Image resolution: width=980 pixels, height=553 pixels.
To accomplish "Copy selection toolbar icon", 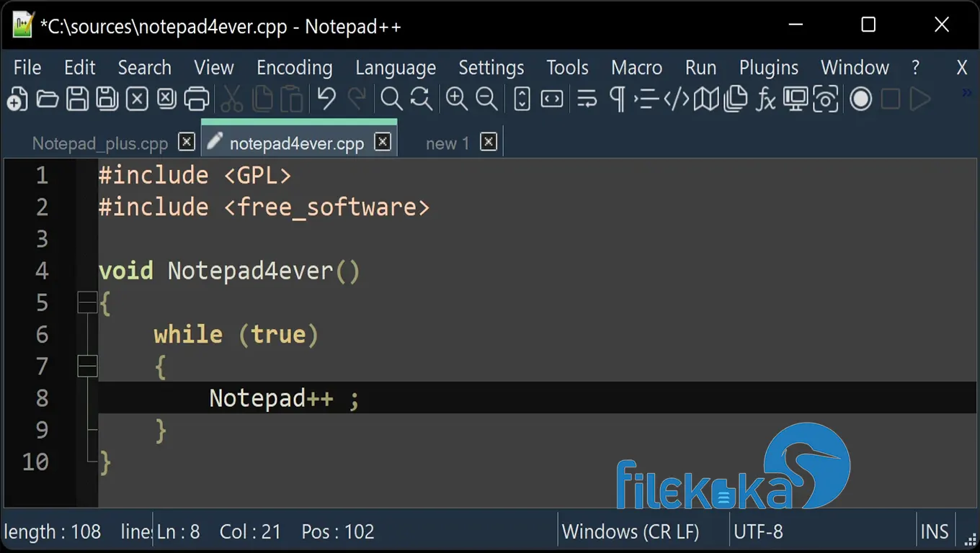I will (262, 99).
